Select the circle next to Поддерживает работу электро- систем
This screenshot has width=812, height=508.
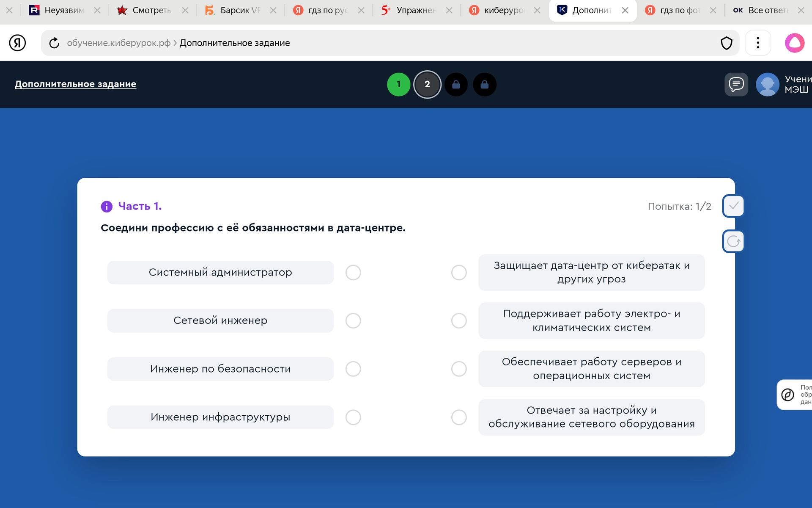459,321
